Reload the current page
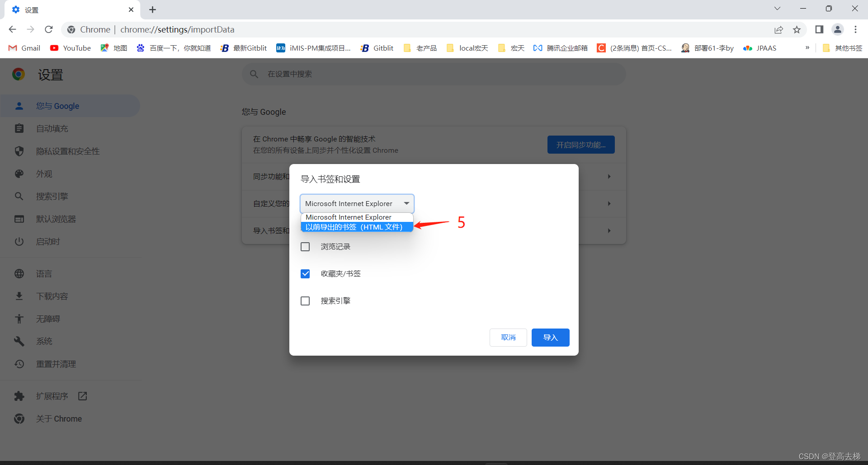Image resolution: width=868 pixels, height=465 pixels. pyautogui.click(x=49, y=29)
